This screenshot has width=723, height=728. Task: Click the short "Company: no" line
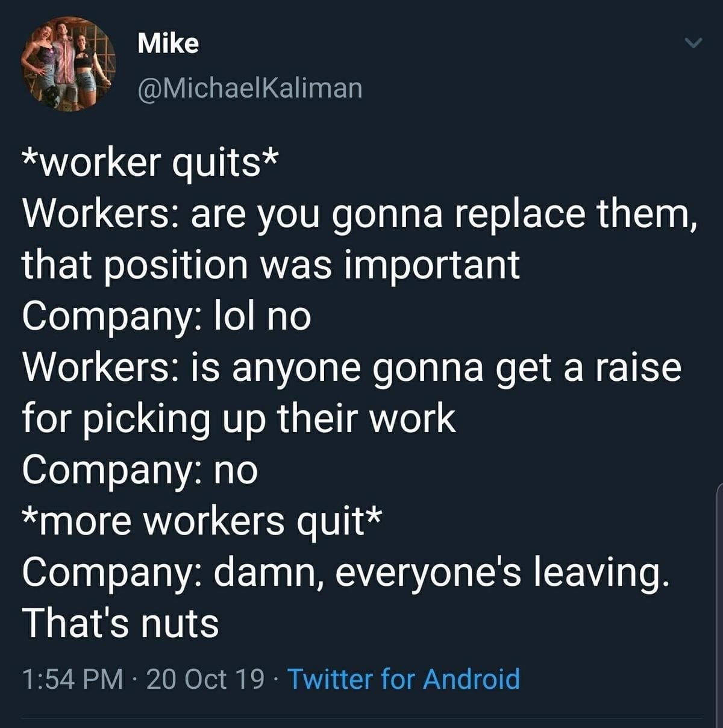pos(140,469)
